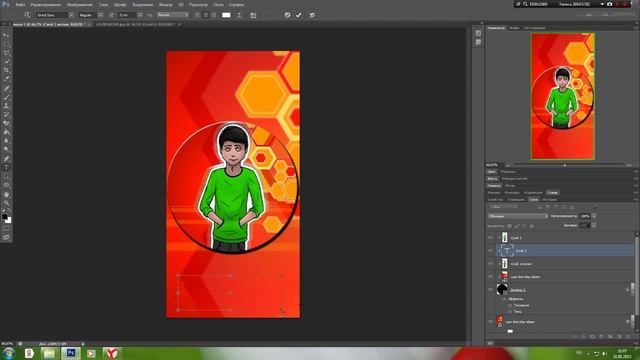
Task: Switch to the Каналы panel tab
Action: [x=493, y=192]
